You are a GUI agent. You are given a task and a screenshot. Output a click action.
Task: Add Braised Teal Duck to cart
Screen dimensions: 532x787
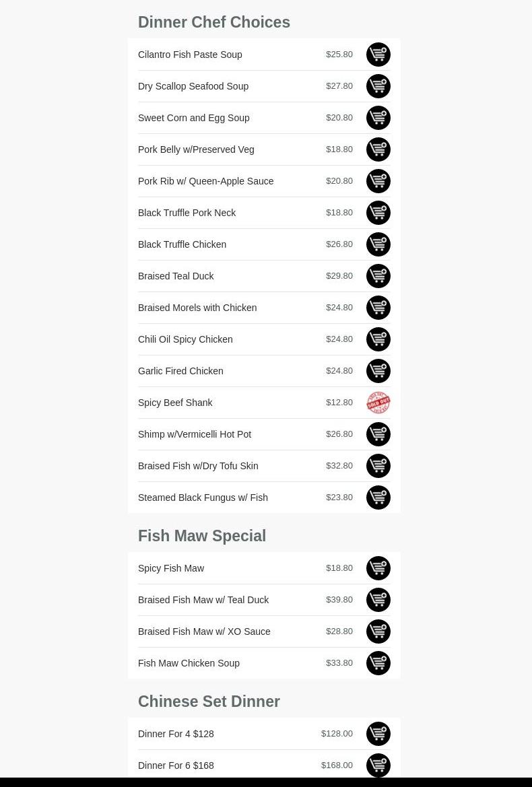378,276
